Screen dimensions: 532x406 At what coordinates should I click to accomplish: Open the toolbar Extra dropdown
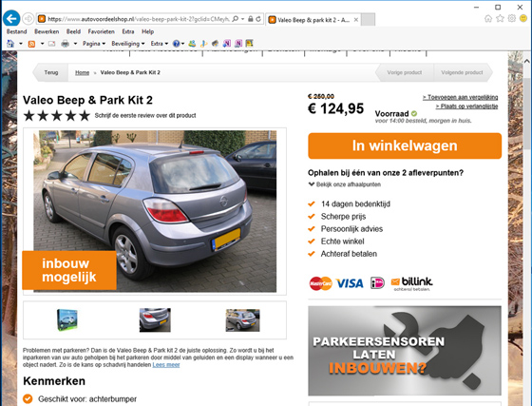(160, 44)
